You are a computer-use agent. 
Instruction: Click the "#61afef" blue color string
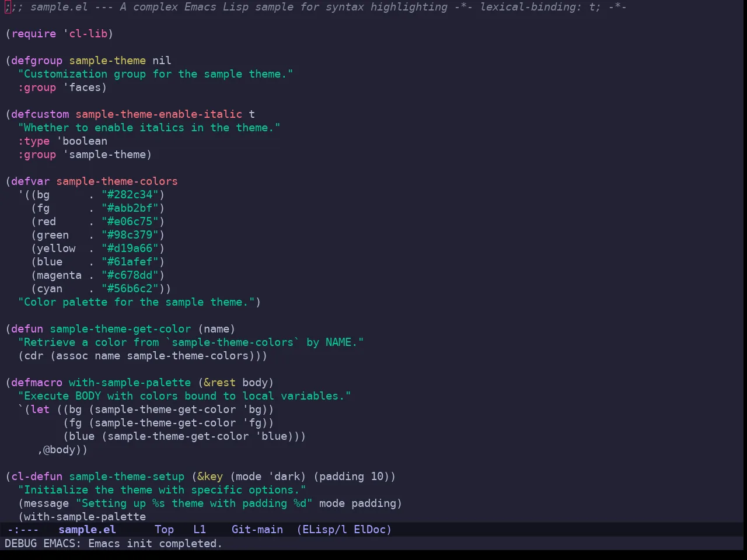click(x=130, y=262)
